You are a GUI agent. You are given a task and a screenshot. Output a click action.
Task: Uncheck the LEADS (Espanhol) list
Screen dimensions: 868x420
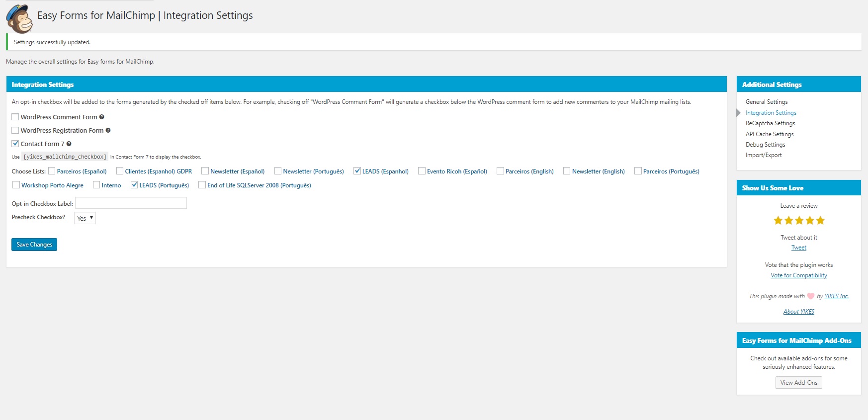click(357, 171)
